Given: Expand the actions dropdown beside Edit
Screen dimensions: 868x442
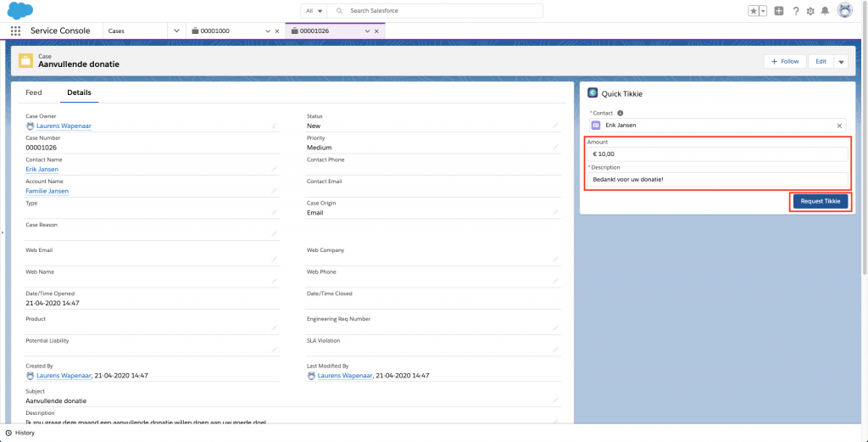Looking at the screenshot, I should [x=841, y=62].
